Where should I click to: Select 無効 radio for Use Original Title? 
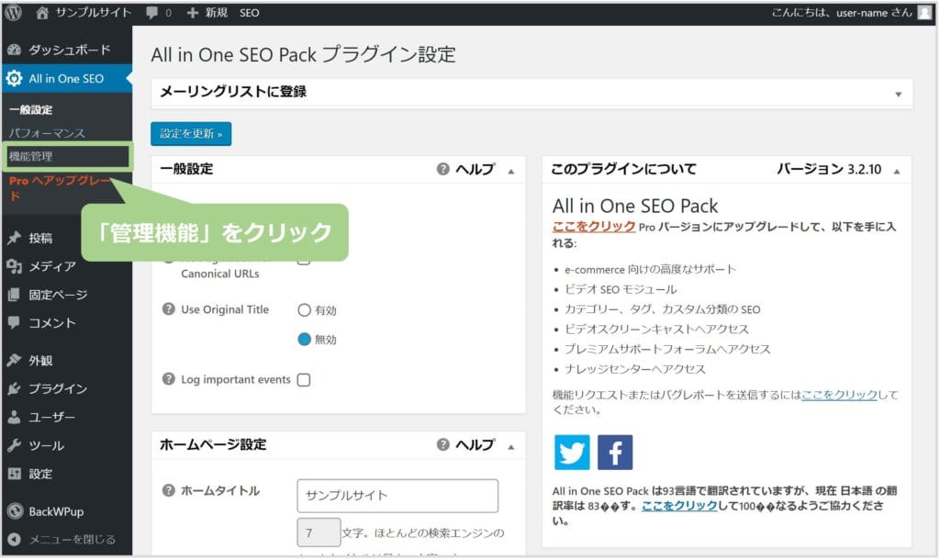tap(305, 340)
